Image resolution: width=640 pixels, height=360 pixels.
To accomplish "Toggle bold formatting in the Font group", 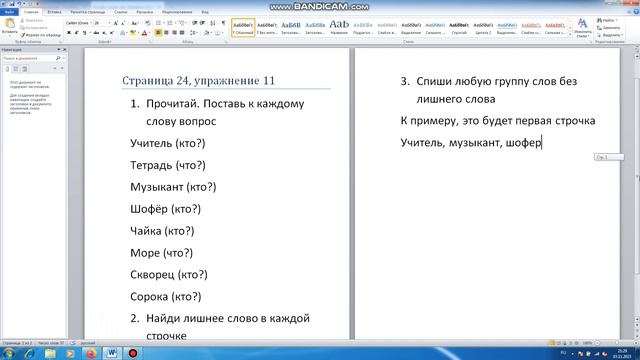I will pyautogui.click(x=69, y=33).
